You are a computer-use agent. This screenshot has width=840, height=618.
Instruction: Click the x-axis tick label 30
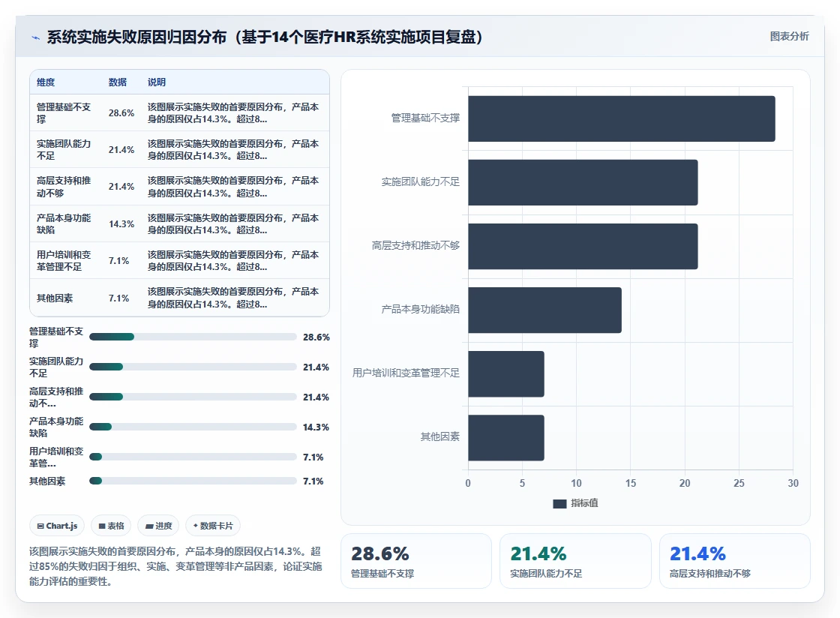793,483
